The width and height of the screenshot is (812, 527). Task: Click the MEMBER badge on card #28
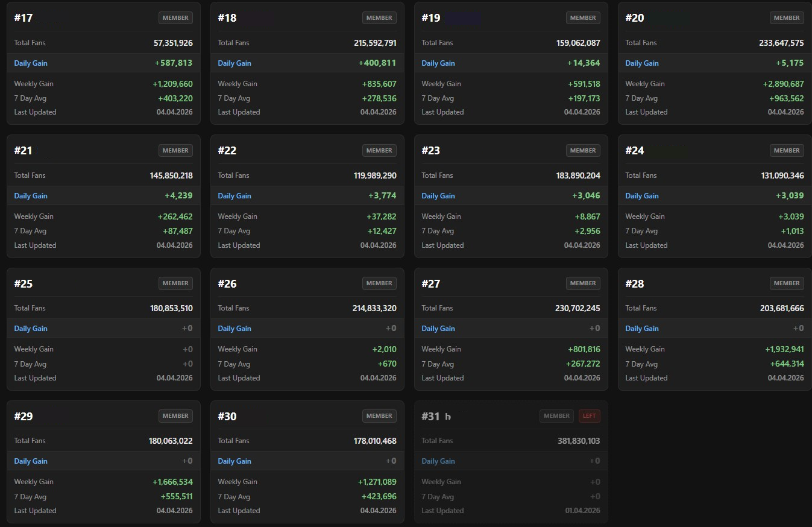pos(787,283)
